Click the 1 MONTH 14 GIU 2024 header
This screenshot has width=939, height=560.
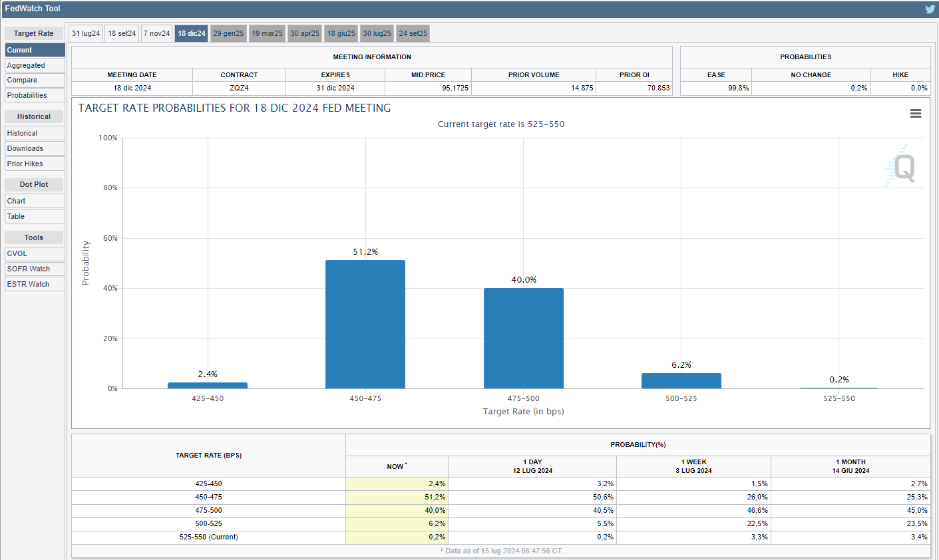click(x=850, y=466)
